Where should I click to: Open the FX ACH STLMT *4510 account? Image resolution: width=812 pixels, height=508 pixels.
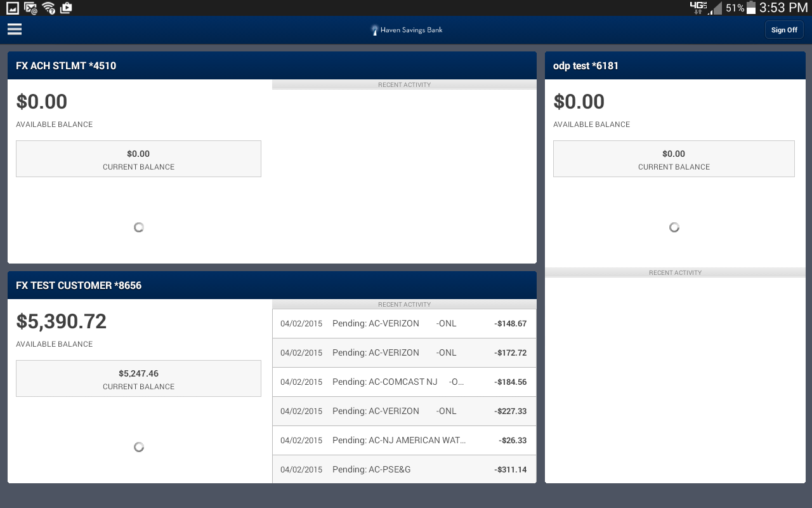pos(65,65)
